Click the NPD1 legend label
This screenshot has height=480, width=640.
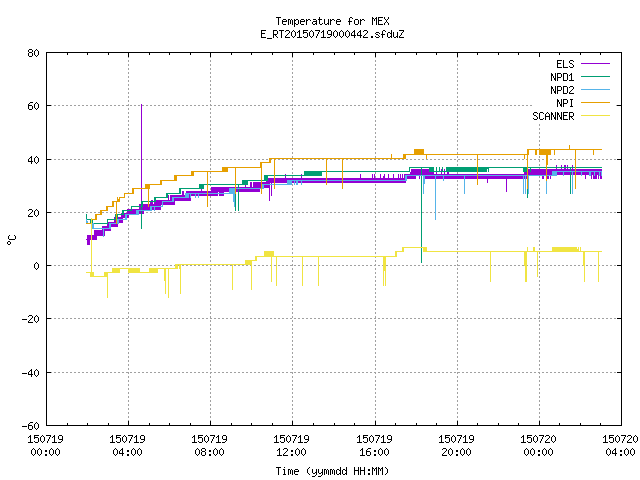tap(562, 77)
